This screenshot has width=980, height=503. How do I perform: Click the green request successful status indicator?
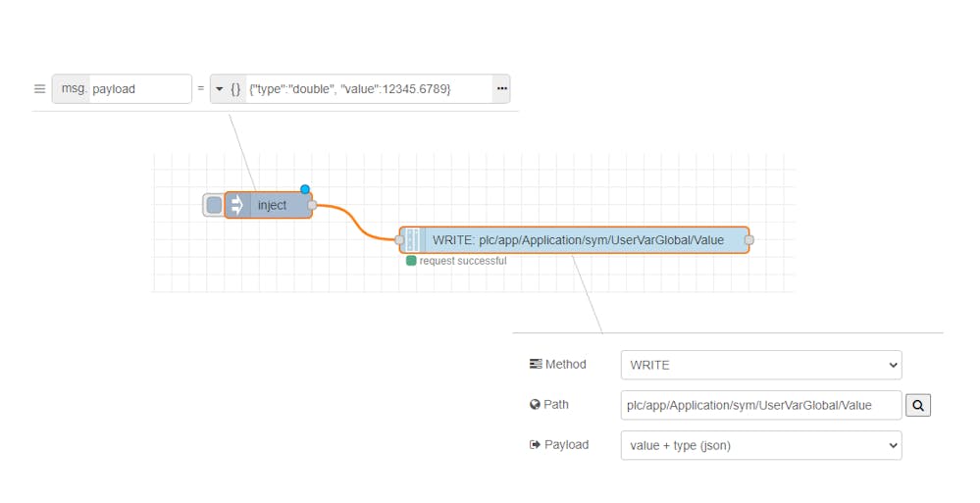point(411,261)
